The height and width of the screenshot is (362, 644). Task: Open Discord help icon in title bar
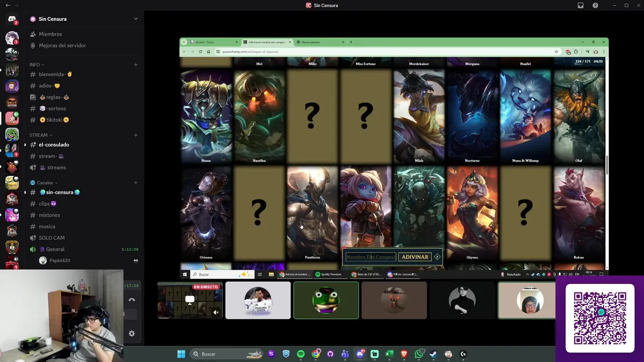[x=595, y=6]
